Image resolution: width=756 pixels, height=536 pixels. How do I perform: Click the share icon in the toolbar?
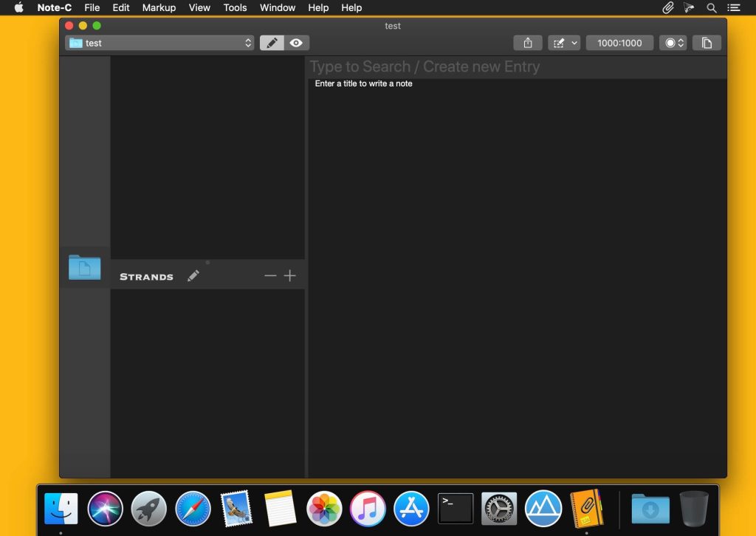pos(528,43)
